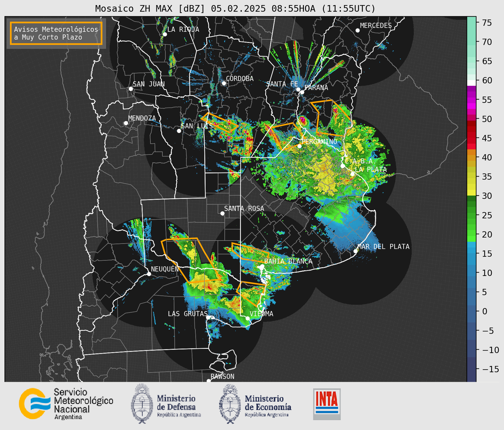Screen dimensions: 504x430
Task: Click the Servicio Meteorológico Nacional logo
Action: (35, 403)
